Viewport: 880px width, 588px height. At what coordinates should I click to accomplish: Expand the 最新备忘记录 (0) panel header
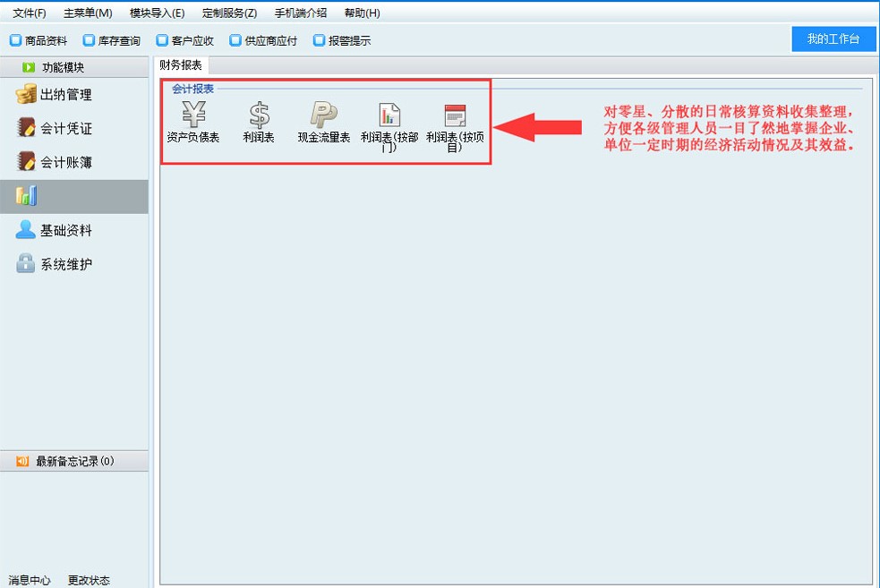[x=74, y=461]
